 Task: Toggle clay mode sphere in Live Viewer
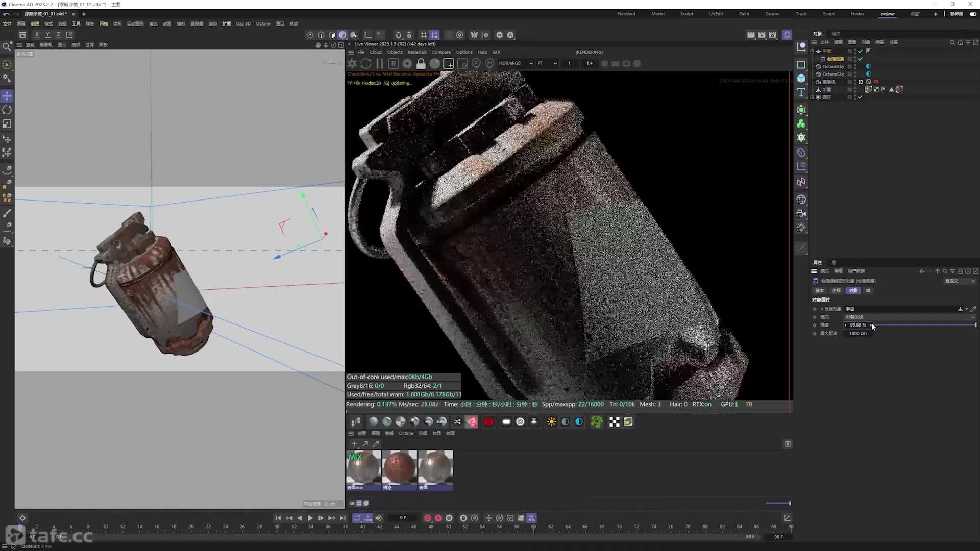pos(435,64)
